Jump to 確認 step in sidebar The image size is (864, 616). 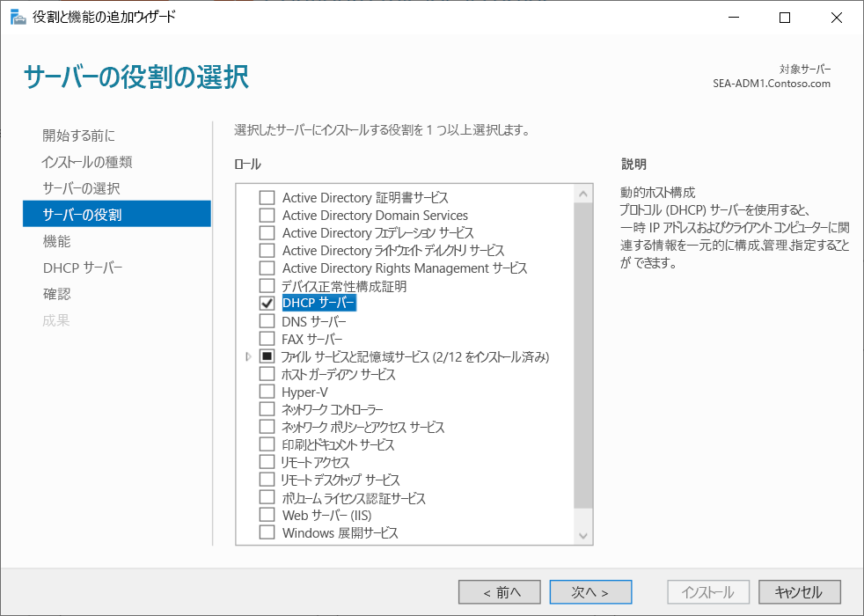click(57, 294)
